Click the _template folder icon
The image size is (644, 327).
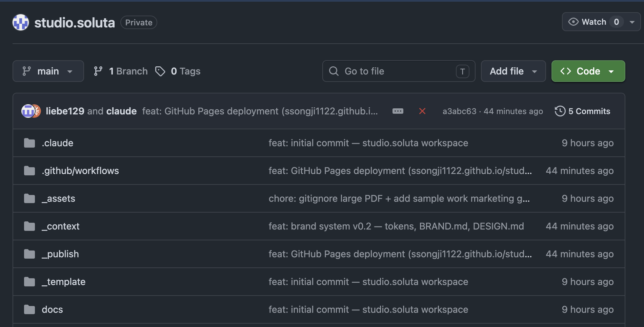click(29, 282)
